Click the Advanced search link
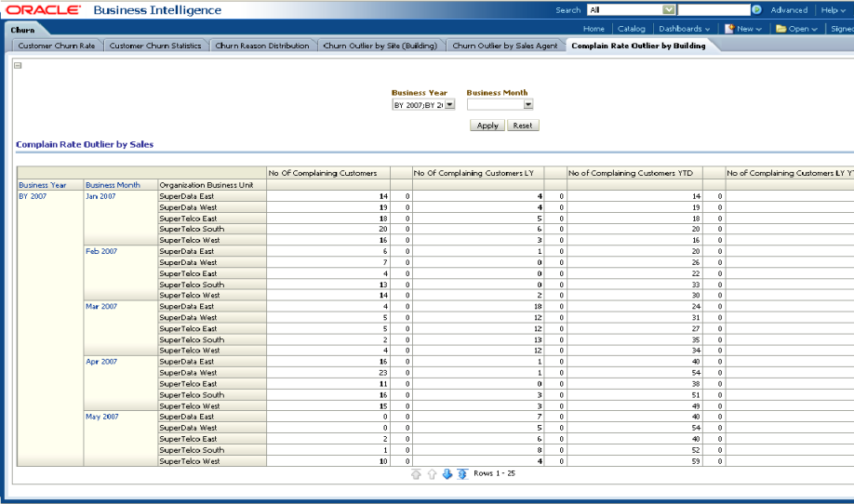The height and width of the screenshot is (504, 854). (x=789, y=10)
